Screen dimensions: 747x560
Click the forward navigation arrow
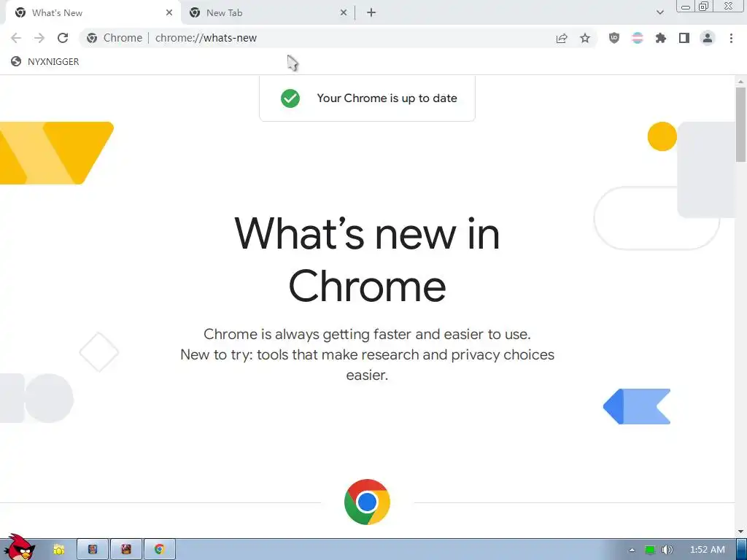click(39, 38)
